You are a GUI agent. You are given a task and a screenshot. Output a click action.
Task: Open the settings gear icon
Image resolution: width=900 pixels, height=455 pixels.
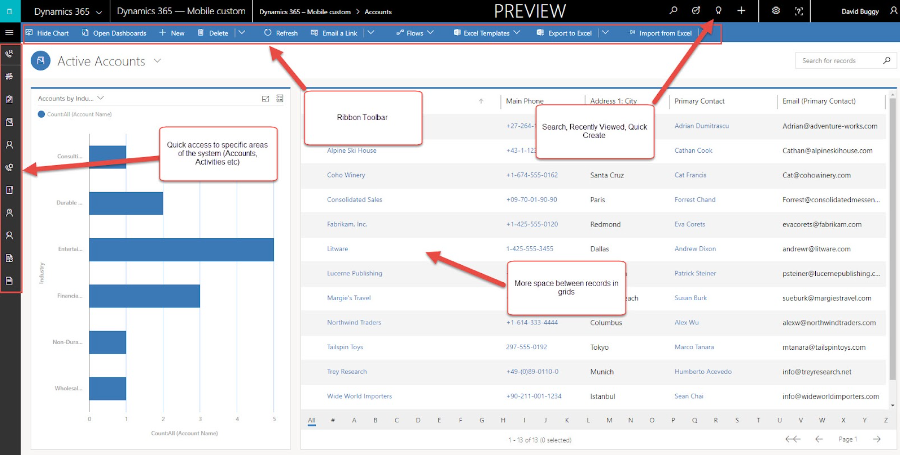click(x=776, y=11)
